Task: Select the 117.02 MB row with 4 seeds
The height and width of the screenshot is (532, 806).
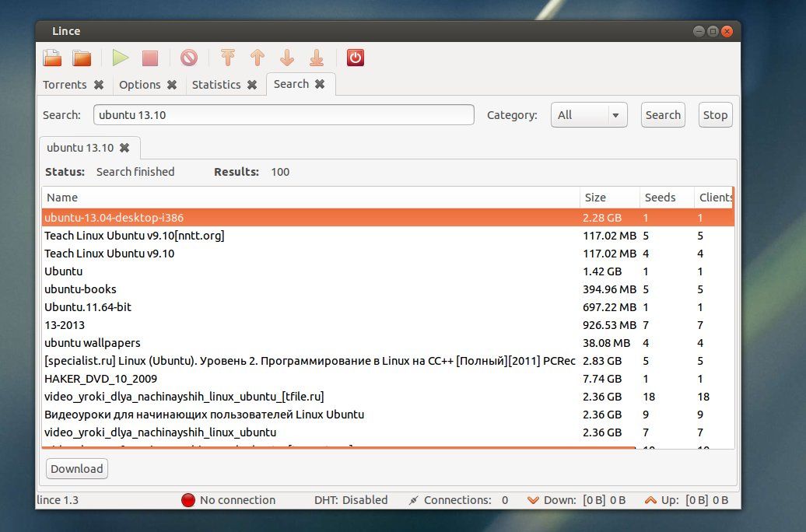Action: click(x=387, y=254)
